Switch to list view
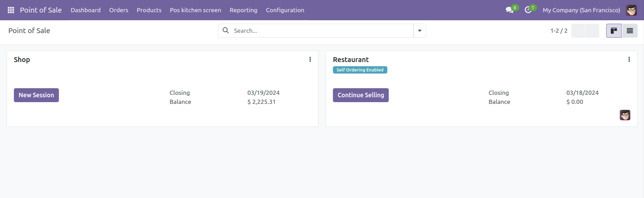Viewport: 644px width, 198px height. (630, 31)
